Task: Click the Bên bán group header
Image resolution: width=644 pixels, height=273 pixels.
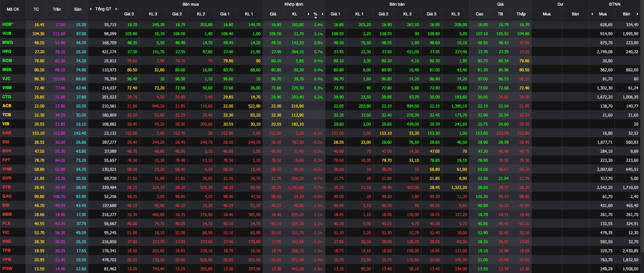Action: 397,4
